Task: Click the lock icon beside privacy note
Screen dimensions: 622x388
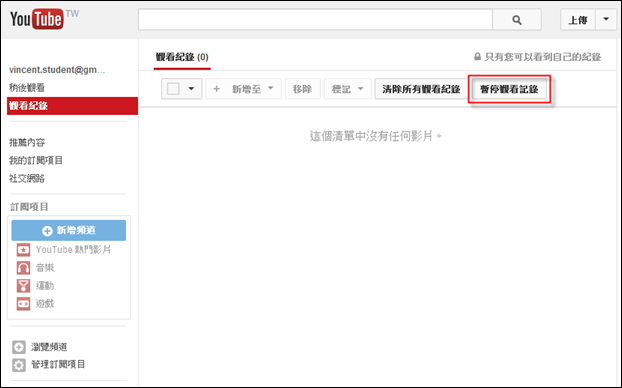Action: tap(477, 57)
